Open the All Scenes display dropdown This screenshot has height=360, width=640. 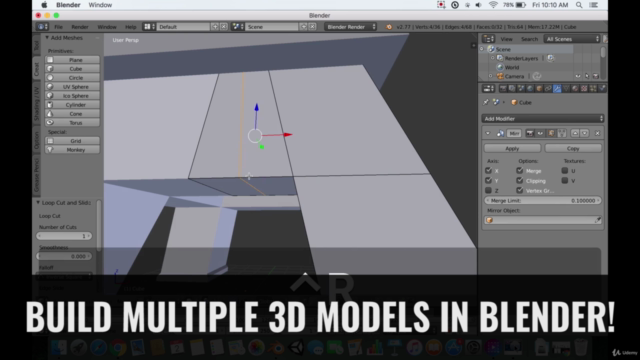pos(572,39)
